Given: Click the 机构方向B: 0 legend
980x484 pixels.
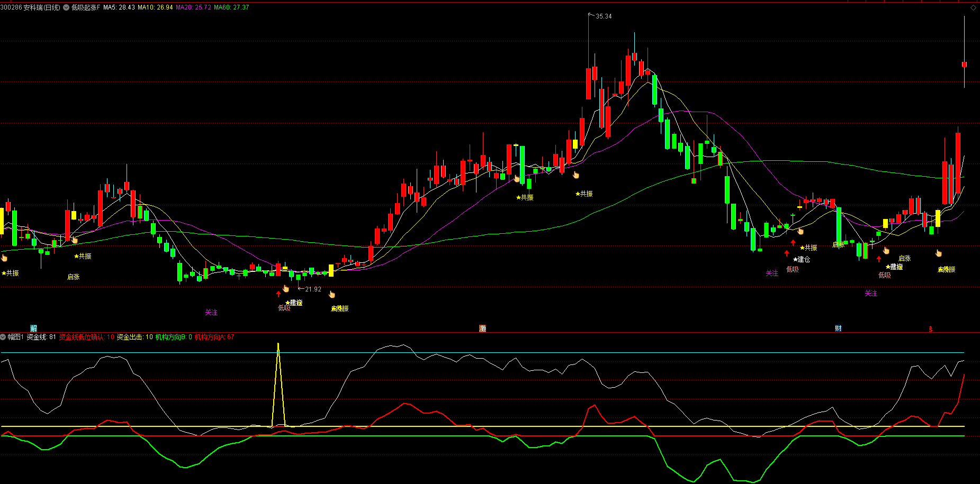Looking at the screenshot, I should 174,337.
